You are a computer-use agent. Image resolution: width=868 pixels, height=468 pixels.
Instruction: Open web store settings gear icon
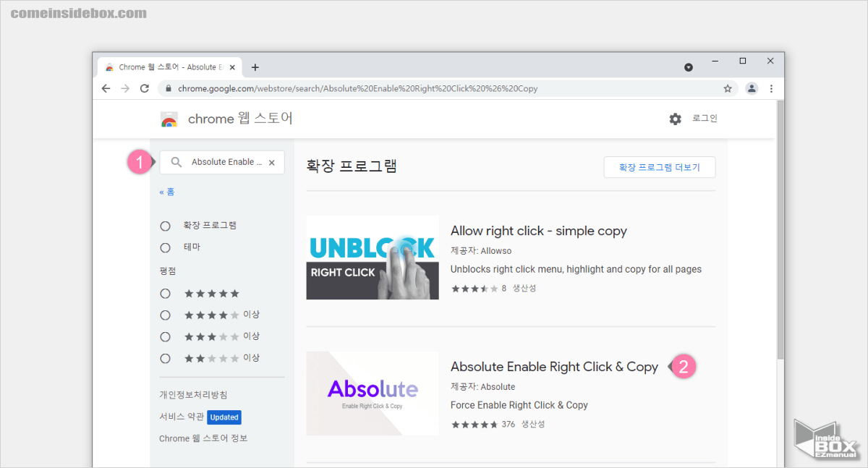[x=675, y=119]
